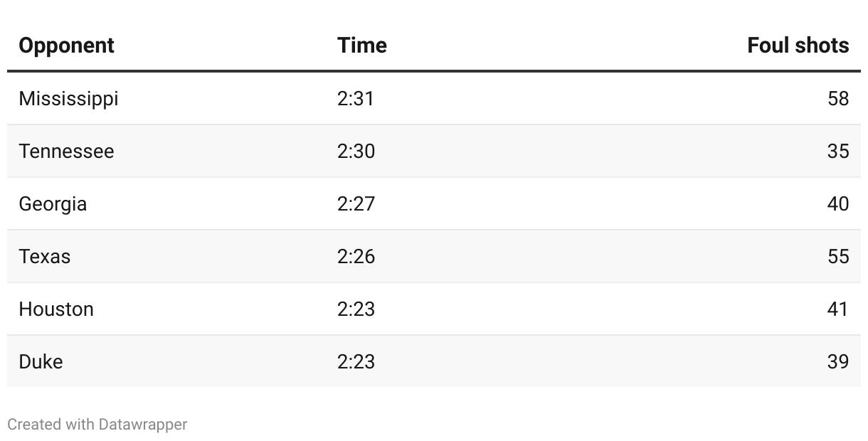Click the foul shots value 58

(838, 98)
